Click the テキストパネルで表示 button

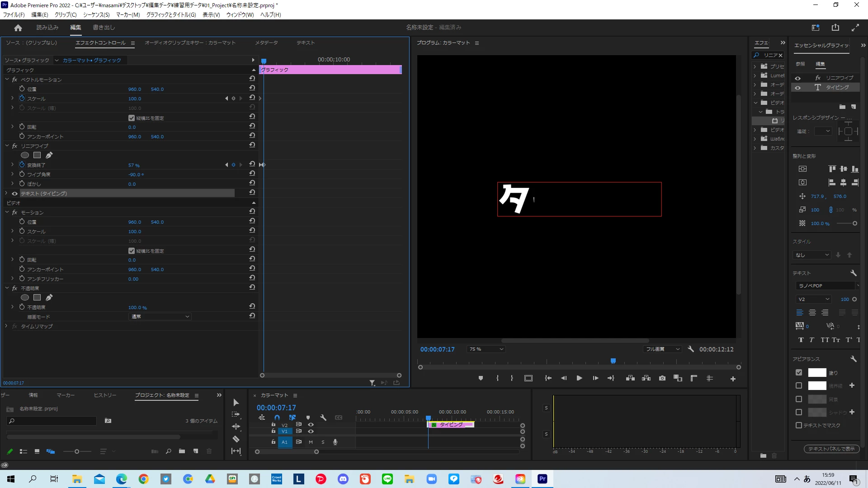click(x=831, y=449)
